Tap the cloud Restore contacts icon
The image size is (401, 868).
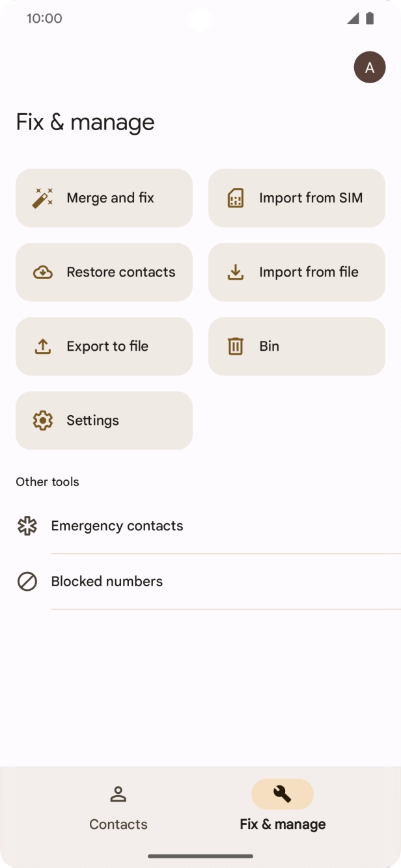[42, 272]
